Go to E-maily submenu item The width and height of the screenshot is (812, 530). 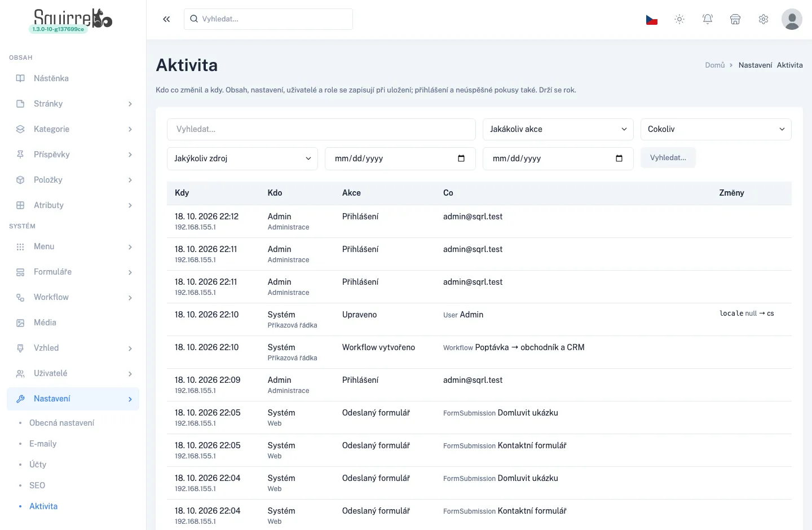coord(43,444)
